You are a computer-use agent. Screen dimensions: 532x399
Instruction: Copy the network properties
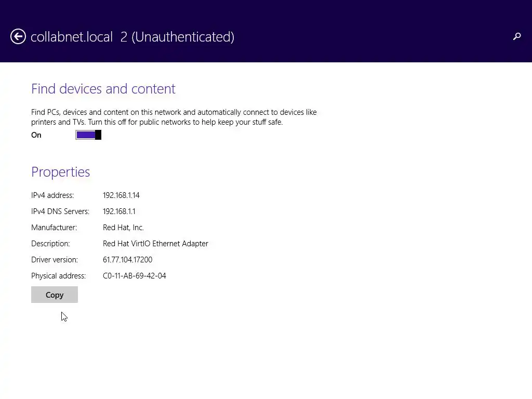pos(54,295)
